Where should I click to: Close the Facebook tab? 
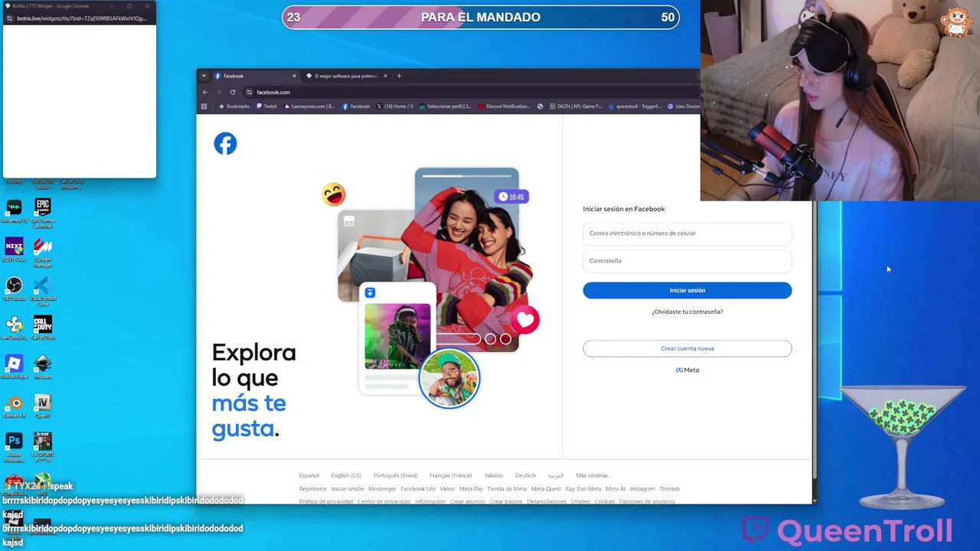coord(294,76)
